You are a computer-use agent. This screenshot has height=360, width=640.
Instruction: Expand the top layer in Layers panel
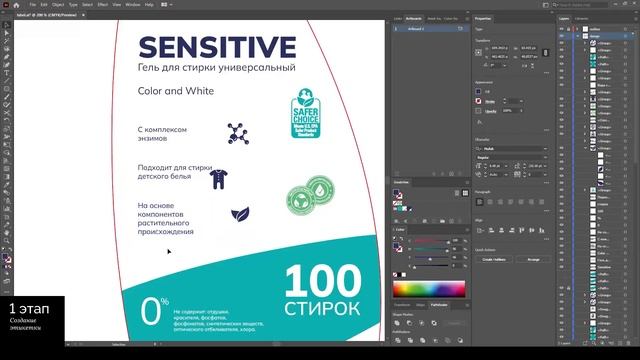tap(577, 29)
